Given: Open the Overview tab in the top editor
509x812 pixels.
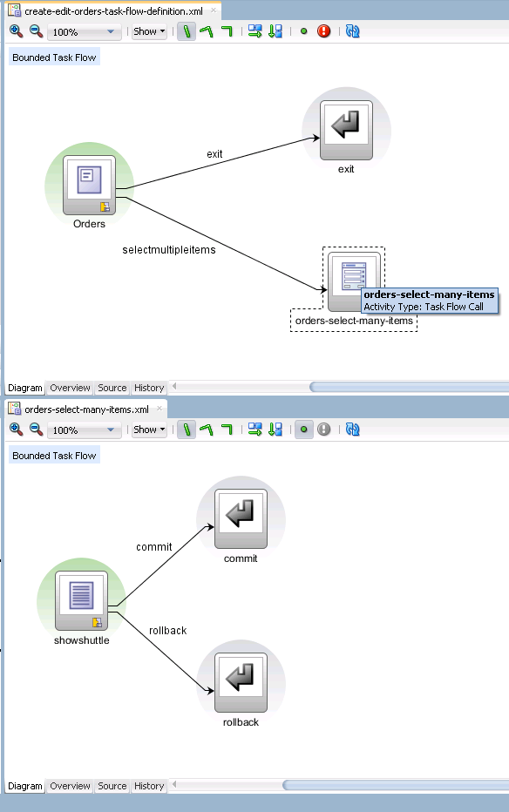Looking at the screenshot, I should (70, 388).
